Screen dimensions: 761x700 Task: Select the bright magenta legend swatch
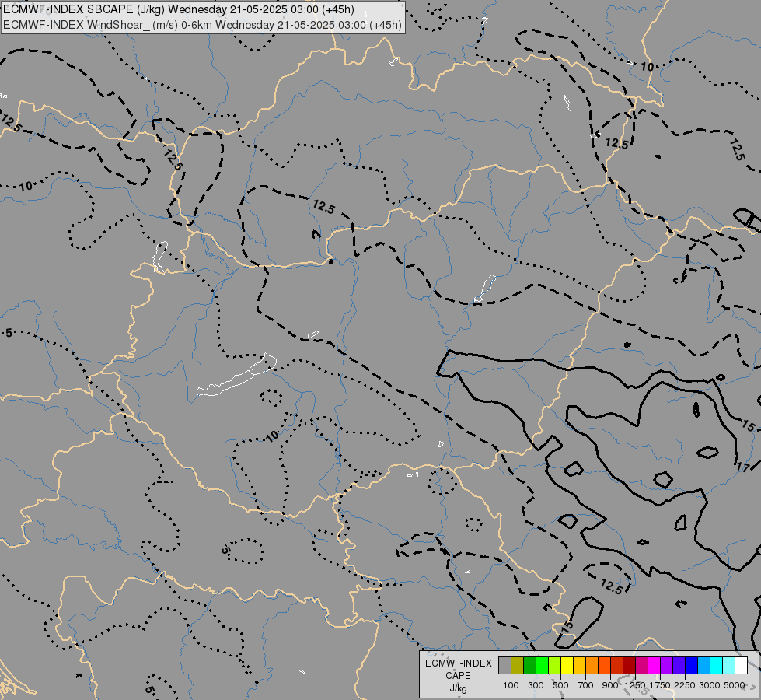point(654,666)
